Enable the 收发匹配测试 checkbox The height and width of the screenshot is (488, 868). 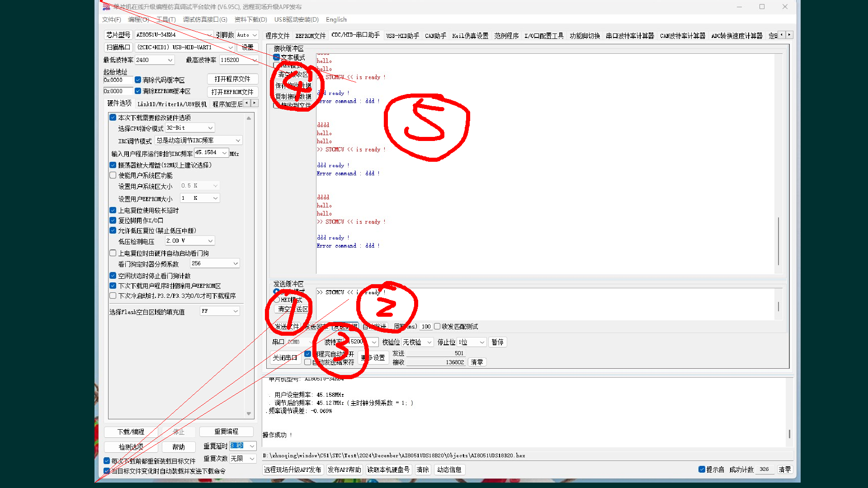(x=437, y=326)
